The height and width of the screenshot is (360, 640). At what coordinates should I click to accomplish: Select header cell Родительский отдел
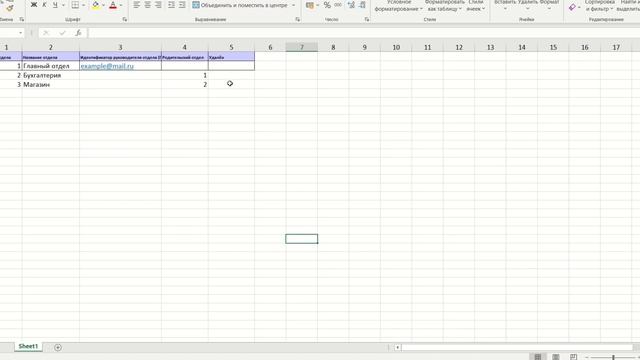click(184, 57)
